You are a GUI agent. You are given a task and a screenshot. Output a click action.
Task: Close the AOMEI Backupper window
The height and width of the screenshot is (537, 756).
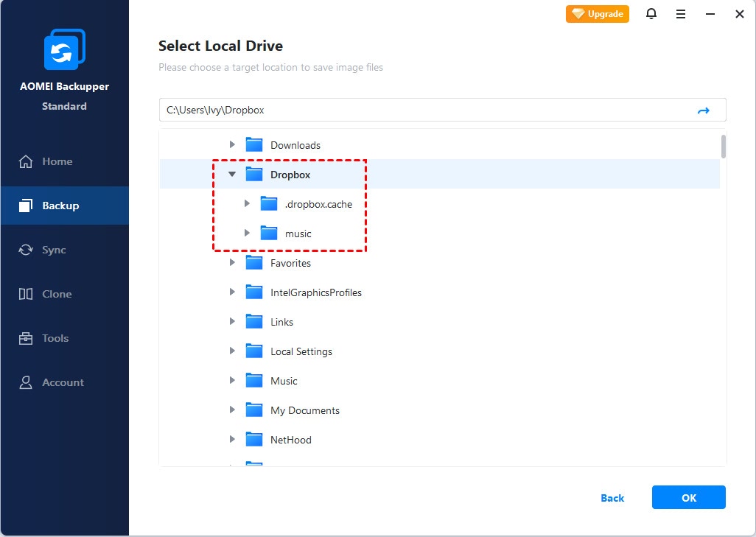pyautogui.click(x=740, y=14)
